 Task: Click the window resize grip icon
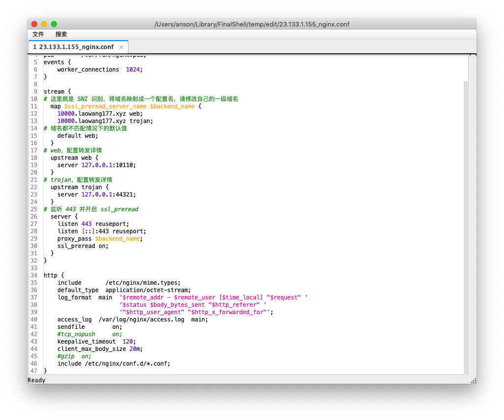473,380
